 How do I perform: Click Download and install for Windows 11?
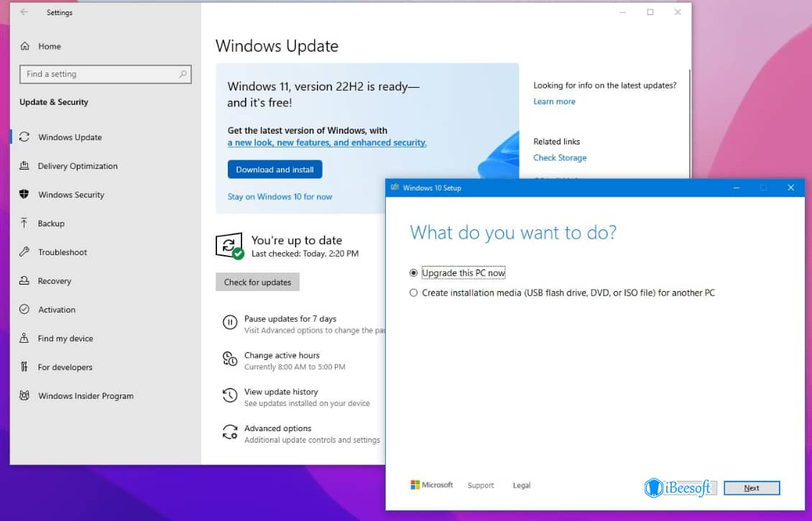(x=274, y=169)
